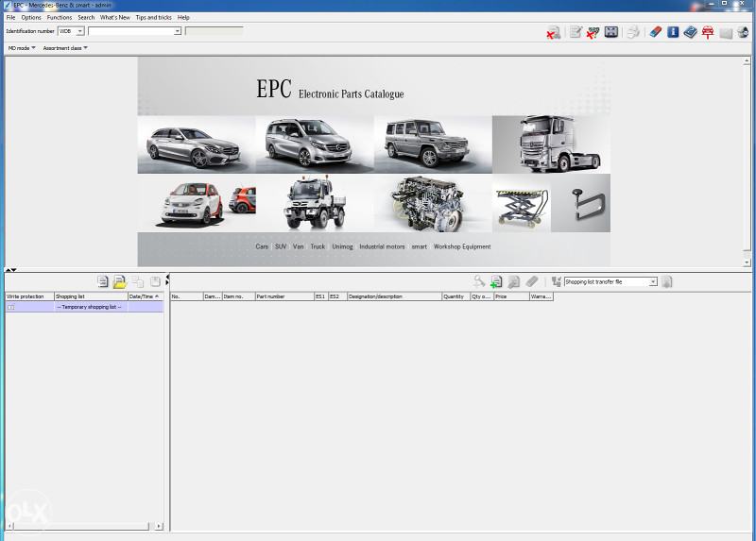Image resolution: width=756 pixels, height=541 pixels.
Task: Click the red car lift icon
Action: point(708,32)
